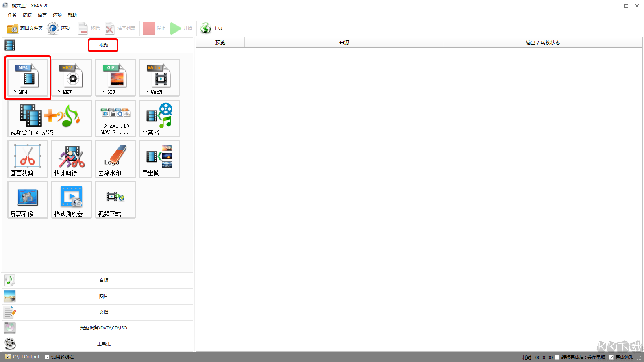Expand the 工具集 section
644x362 pixels.
pos(98,344)
